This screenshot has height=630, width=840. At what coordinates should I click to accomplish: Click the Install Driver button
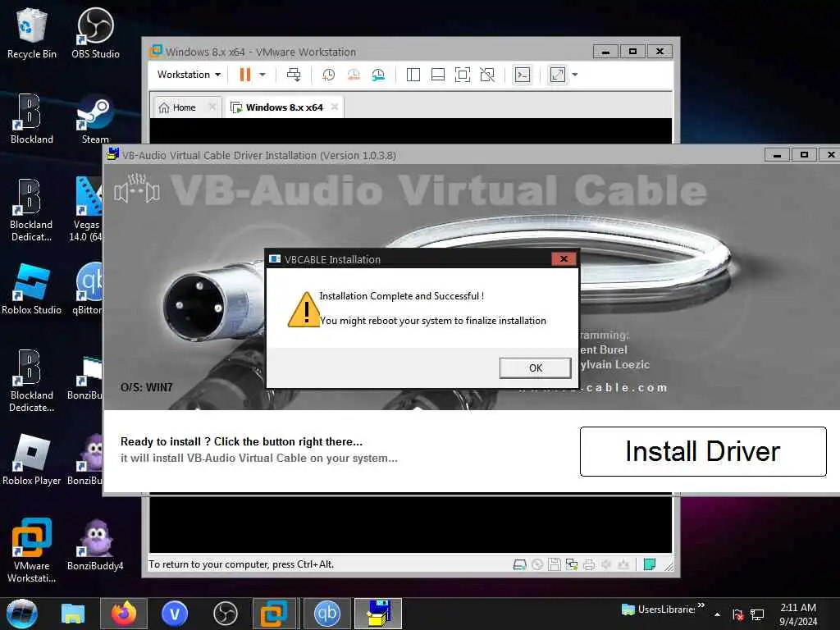703,451
